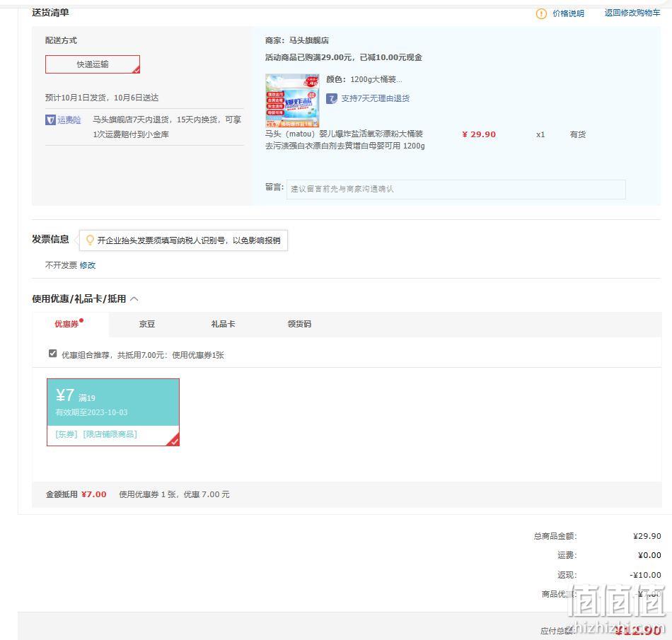Click 修改 to edit invoice info
Viewport: 672px width, 640px height.
click(88, 265)
